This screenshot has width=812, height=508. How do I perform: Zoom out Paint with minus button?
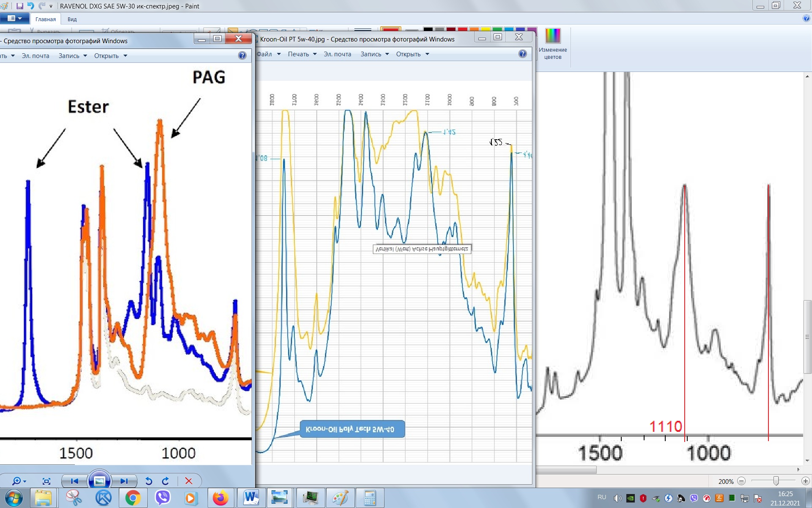(741, 481)
